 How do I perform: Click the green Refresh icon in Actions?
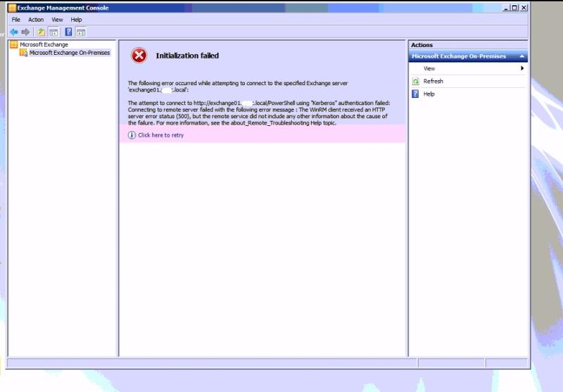pos(415,81)
